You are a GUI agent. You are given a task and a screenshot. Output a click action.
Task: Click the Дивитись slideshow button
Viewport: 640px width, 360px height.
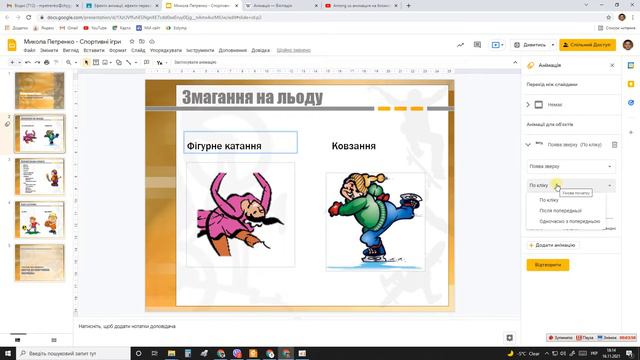(x=530, y=45)
